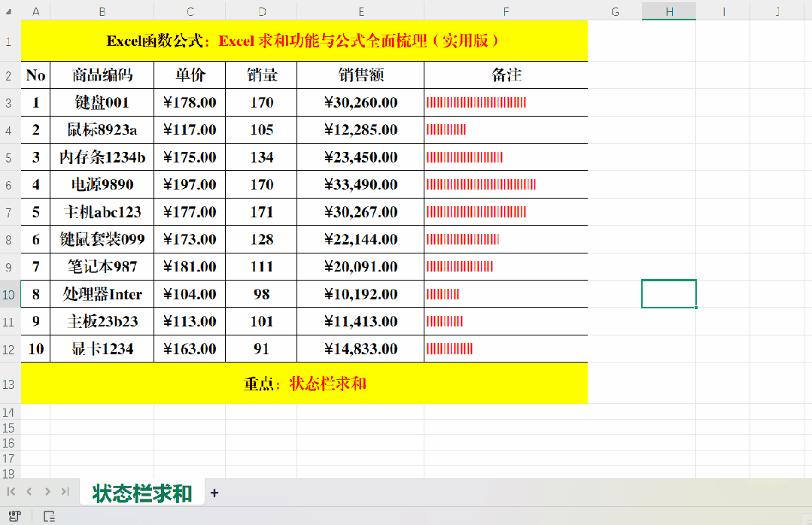Screen dimensions: 812x525
Task: Select row 2 header
Action: pos(8,75)
